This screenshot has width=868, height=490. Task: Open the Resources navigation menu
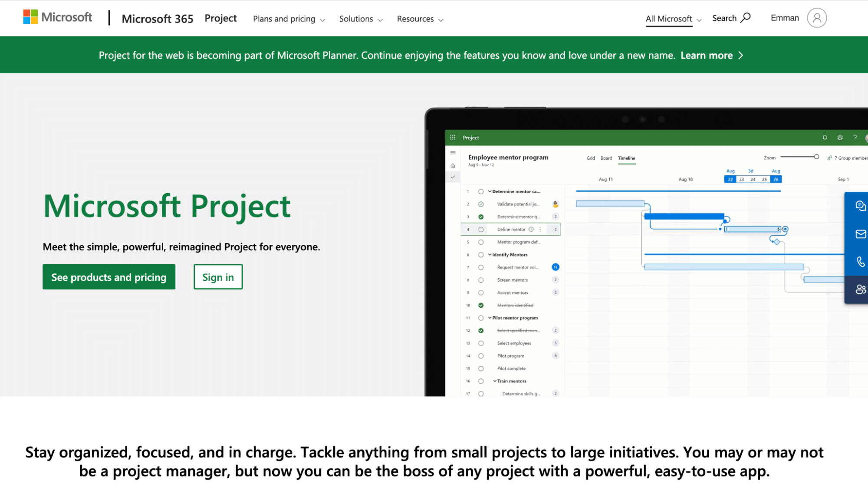coord(420,19)
